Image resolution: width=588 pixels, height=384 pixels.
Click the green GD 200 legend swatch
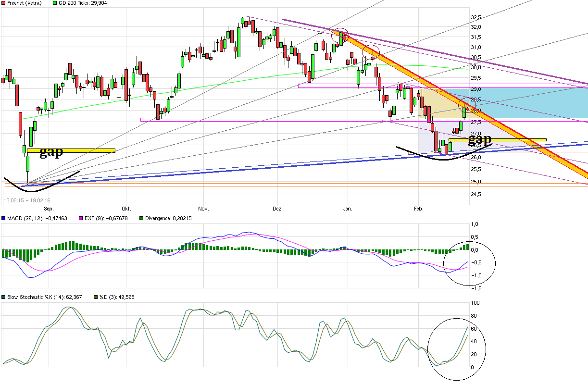pos(54,3)
